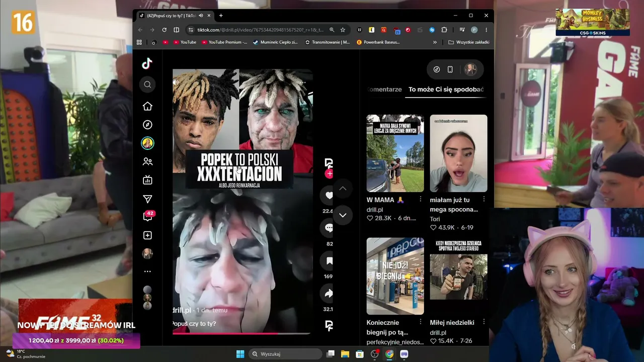
Task: Open the Pepco 'NIE IDŹ! BIEGNIJ' thumbnail
Action: tap(395, 276)
